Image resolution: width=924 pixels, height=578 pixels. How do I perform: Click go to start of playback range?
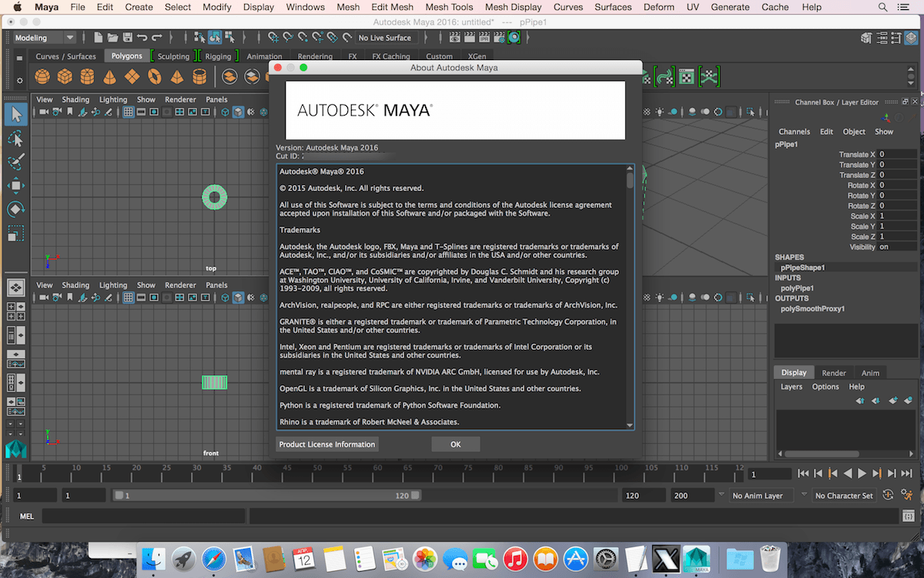803,473
